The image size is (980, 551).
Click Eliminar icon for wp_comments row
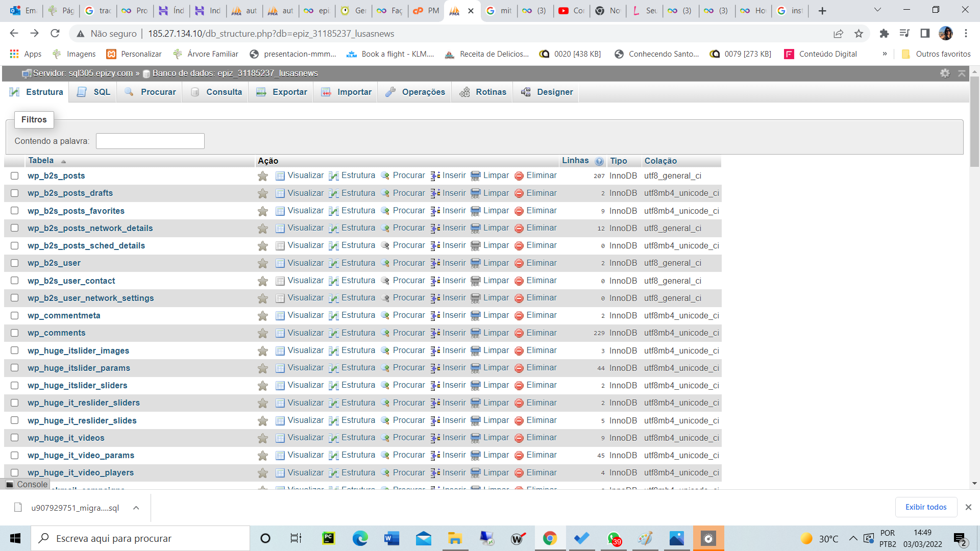[519, 333]
